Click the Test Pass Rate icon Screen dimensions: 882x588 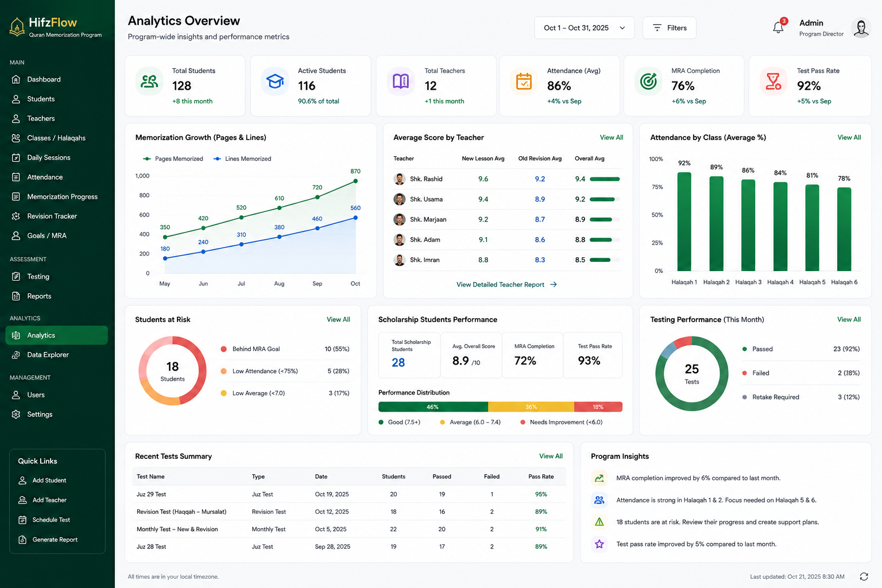[x=773, y=81]
